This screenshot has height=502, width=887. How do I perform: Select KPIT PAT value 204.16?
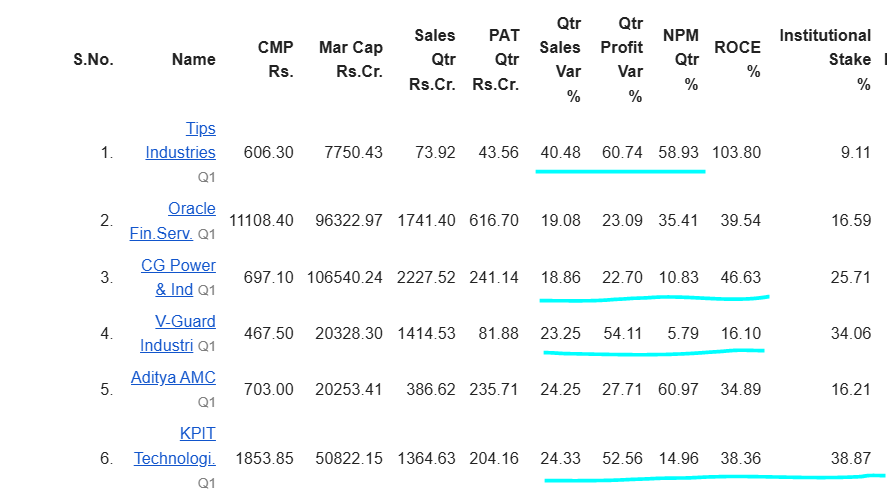[x=493, y=458]
